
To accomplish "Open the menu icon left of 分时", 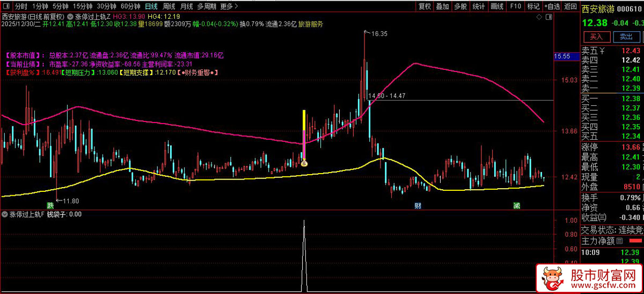I will click(x=6, y=6).
